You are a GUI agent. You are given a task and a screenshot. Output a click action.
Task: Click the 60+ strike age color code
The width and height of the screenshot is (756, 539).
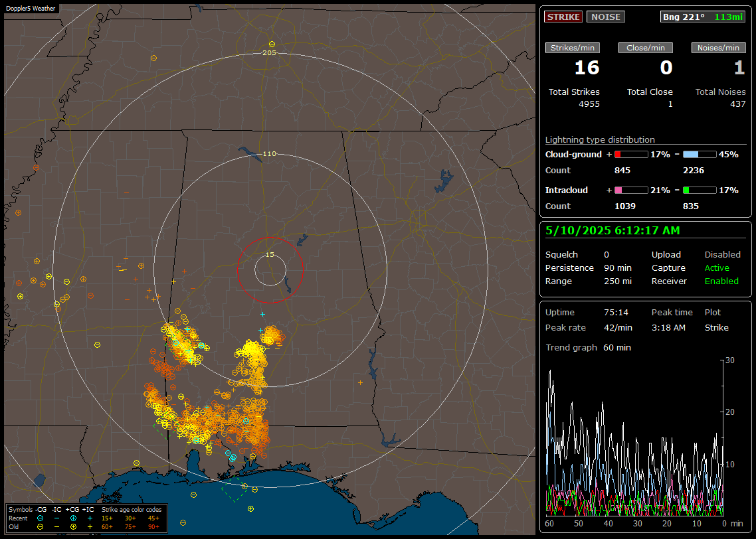tap(107, 527)
